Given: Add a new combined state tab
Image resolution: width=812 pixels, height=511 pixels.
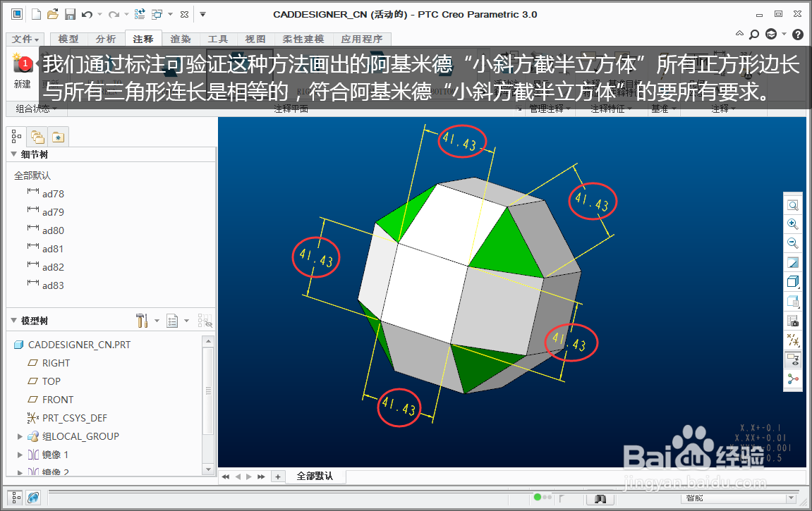Looking at the screenshot, I should click(x=278, y=476).
